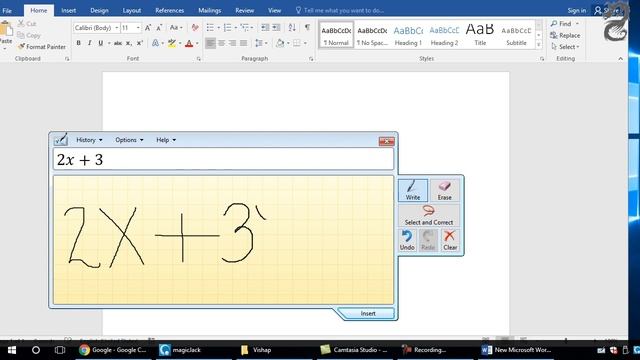This screenshot has height=360, width=640.
Task: Open Windows Start menu
Action: click(12, 350)
